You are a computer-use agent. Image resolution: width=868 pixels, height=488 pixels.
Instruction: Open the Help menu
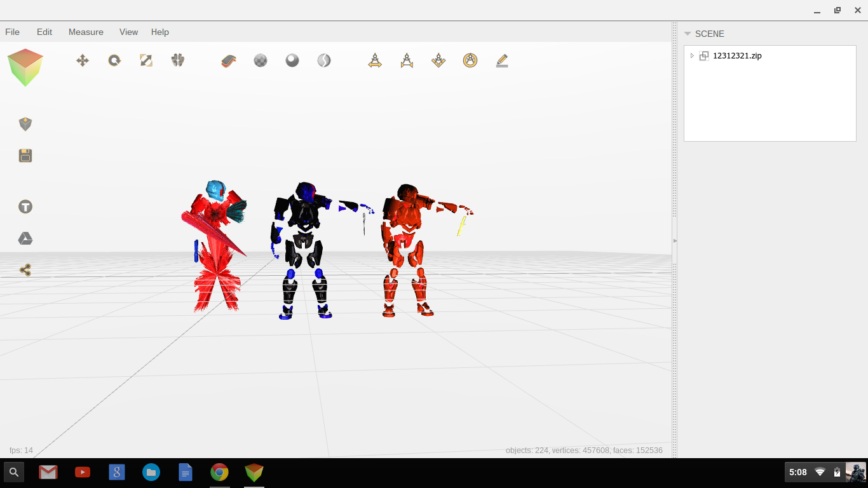[x=160, y=32]
